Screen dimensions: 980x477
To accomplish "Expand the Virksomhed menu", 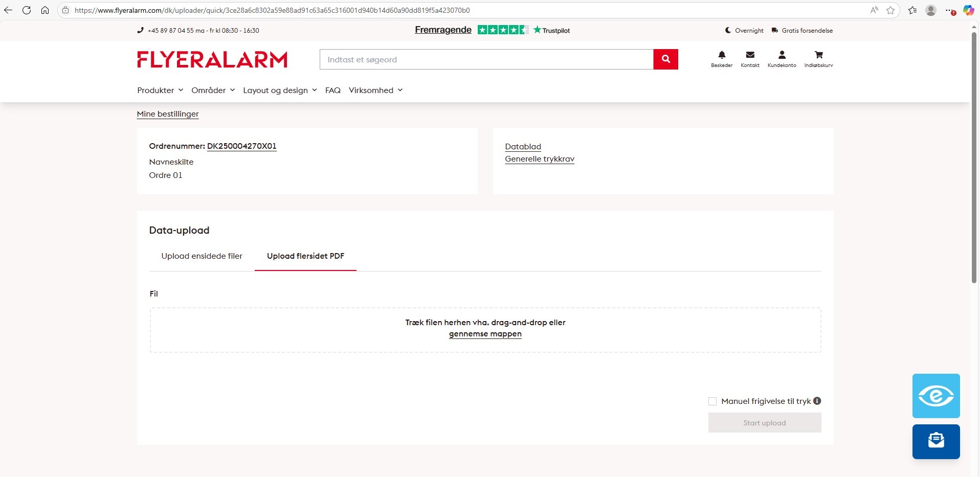I will pos(375,90).
